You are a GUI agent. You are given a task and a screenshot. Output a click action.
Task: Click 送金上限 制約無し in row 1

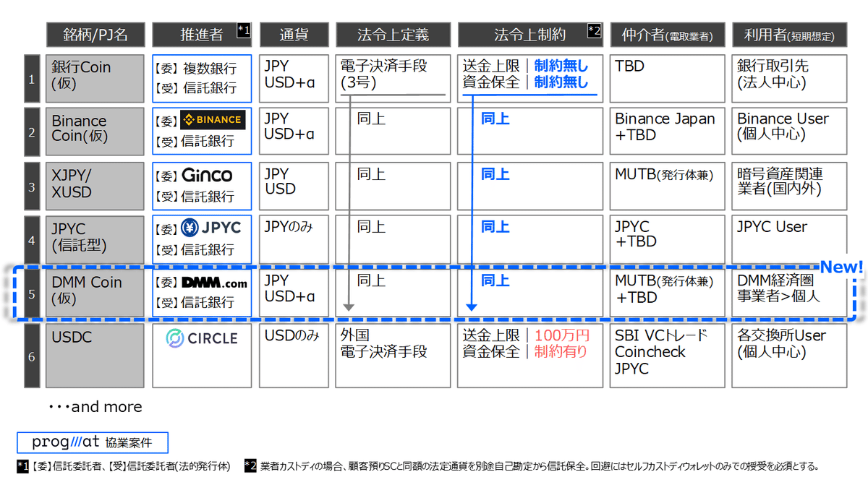pos(526,66)
